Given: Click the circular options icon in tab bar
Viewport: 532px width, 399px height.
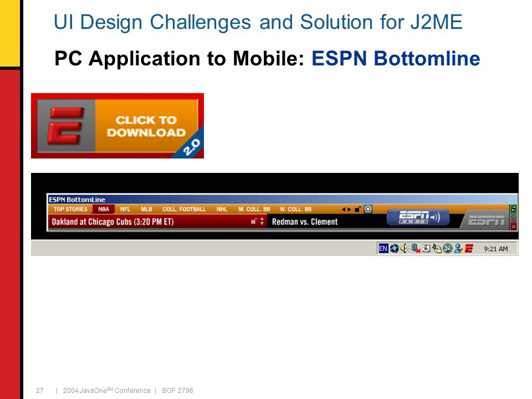Looking at the screenshot, I should tap(368, 209).
